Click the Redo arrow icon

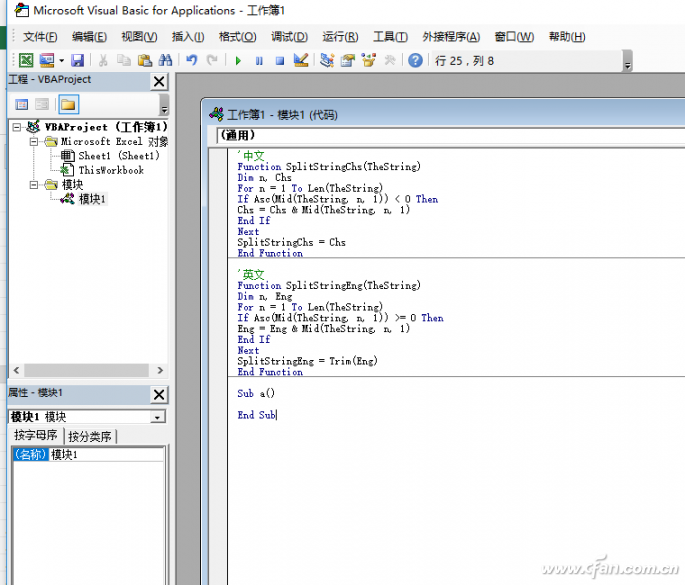tap(212, 60)
